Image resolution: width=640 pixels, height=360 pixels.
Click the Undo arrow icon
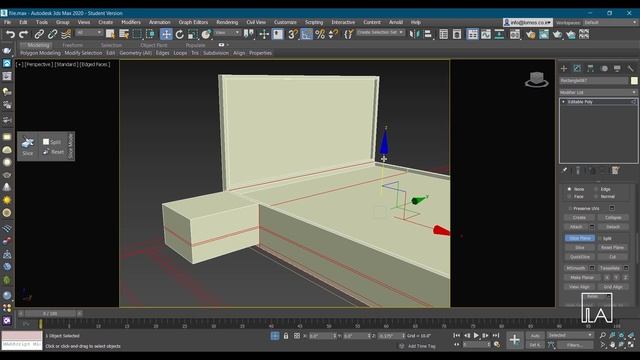point(10,34)
